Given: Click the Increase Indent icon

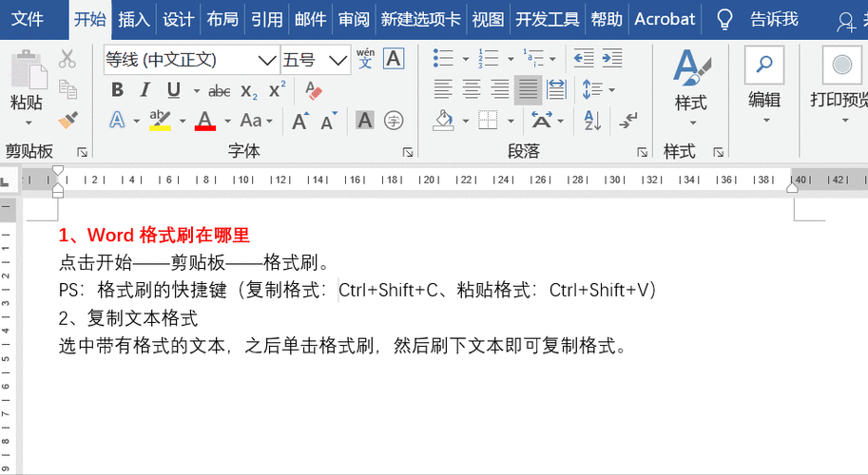Looking at the screenshot, I should click(x=612, y=58).
